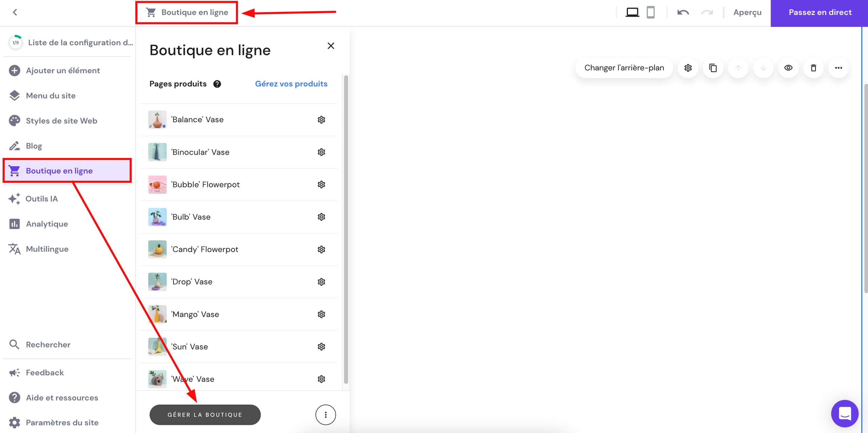868x433 pixels.
Task: Open three-dot menu next to Gérer la boutique
Action: click(325, 415)
